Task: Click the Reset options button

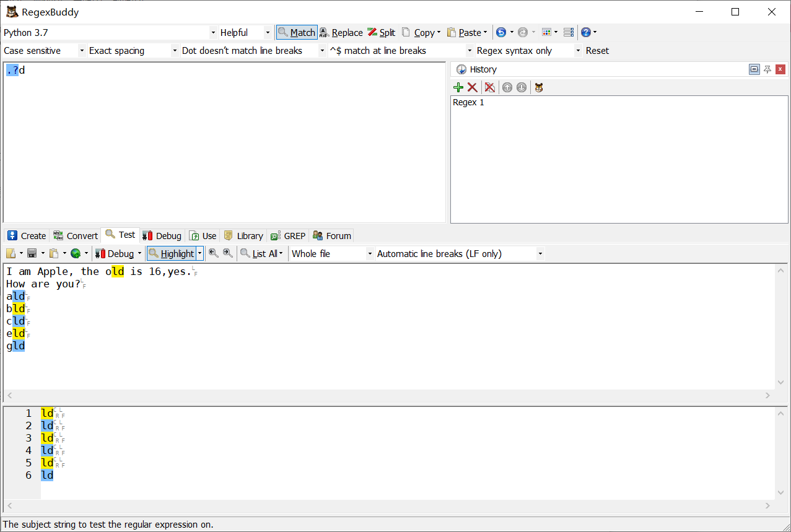Action: [597, 51]
